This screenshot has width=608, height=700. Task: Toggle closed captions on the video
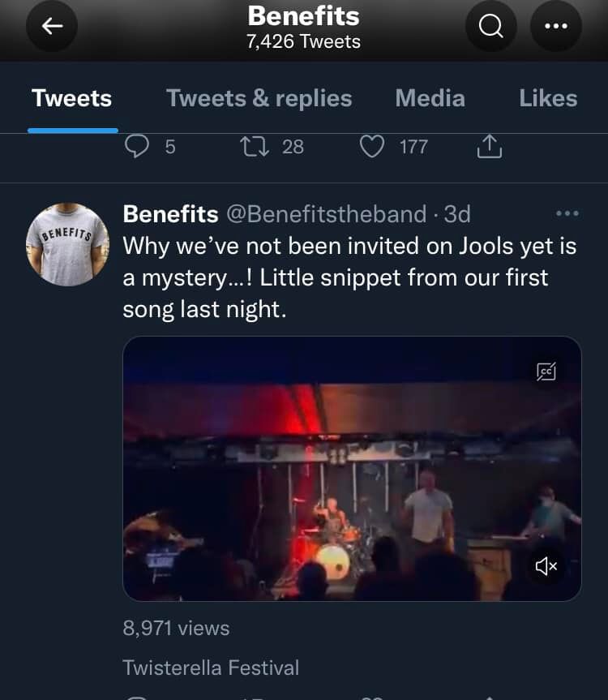[546, 371]
